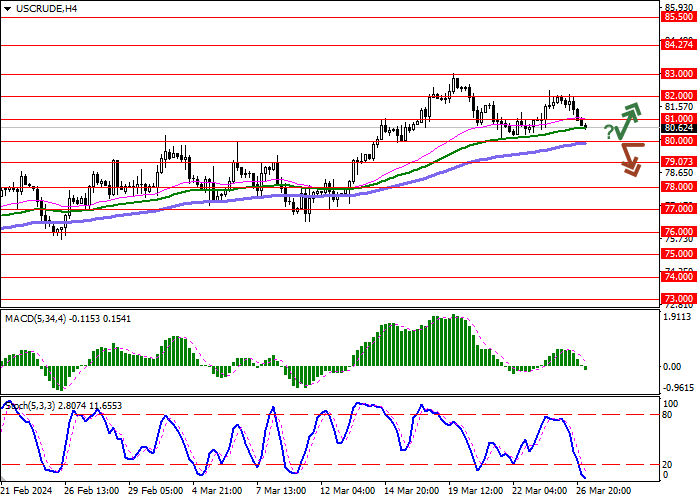Select the 80.000 price level label
Screen dimensions: 700x500
[x=679, y=141]
